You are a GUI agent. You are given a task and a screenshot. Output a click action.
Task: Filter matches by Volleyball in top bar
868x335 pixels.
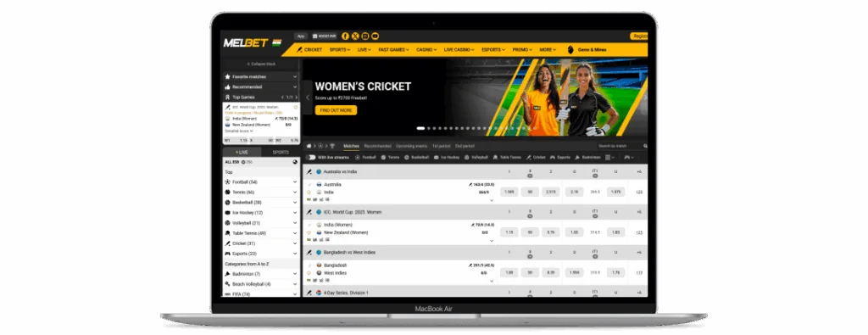tap(476, 157)
